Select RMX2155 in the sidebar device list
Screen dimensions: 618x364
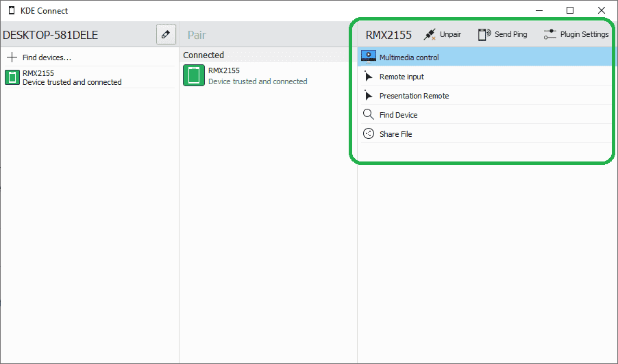[90, 77]
